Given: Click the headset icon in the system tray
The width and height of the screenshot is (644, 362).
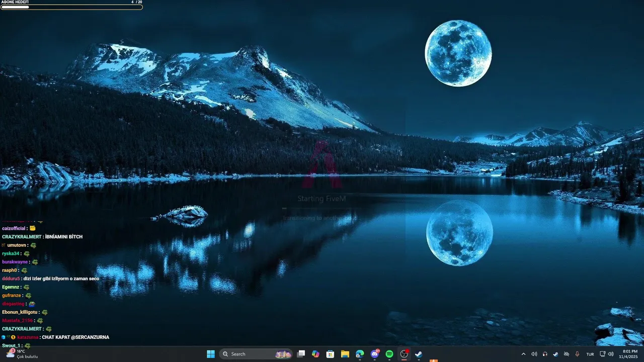Looking at the screenshot, I should (545, 354).
